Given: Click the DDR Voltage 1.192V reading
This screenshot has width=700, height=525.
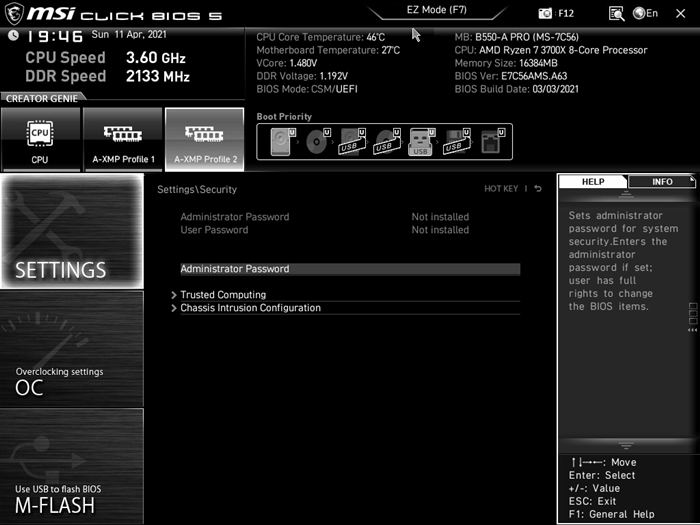Looking at the screenshot, I should tap(302, 76).
